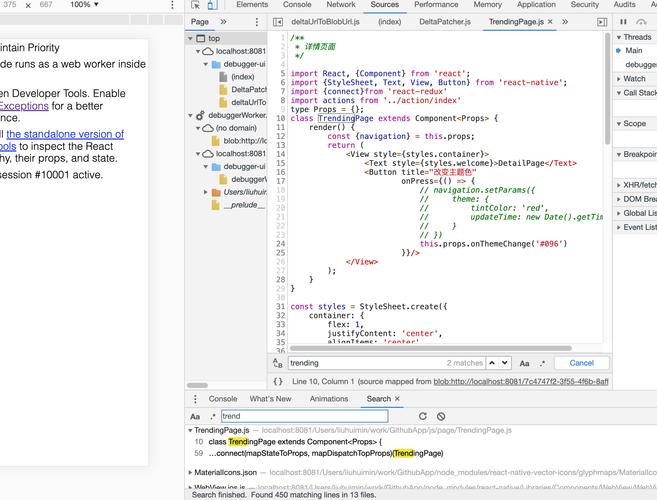The image size is (657, 500).
Task: Close the Search drawer tab
Action: (397, 399)
